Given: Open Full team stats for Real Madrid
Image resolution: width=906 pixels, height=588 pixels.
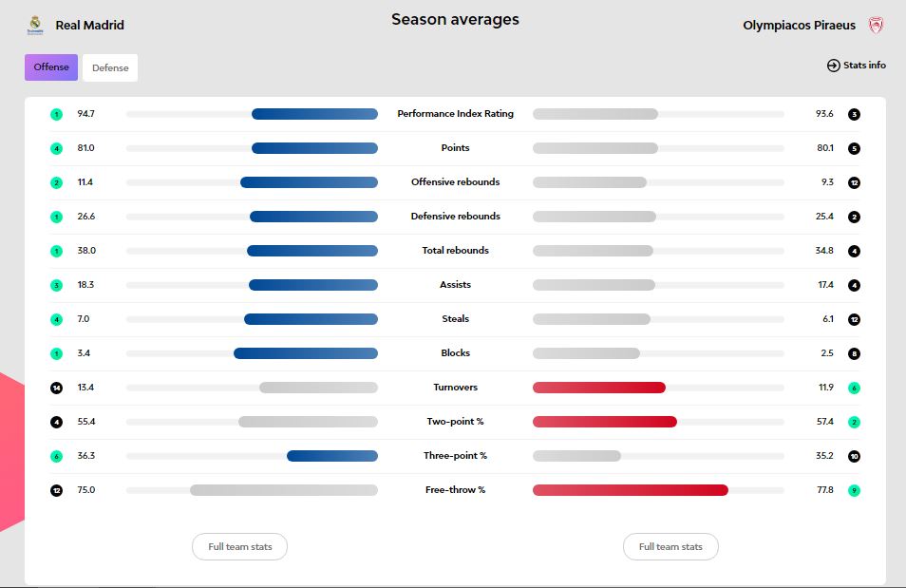Looking at the screenshot, I should coord(239,546).
